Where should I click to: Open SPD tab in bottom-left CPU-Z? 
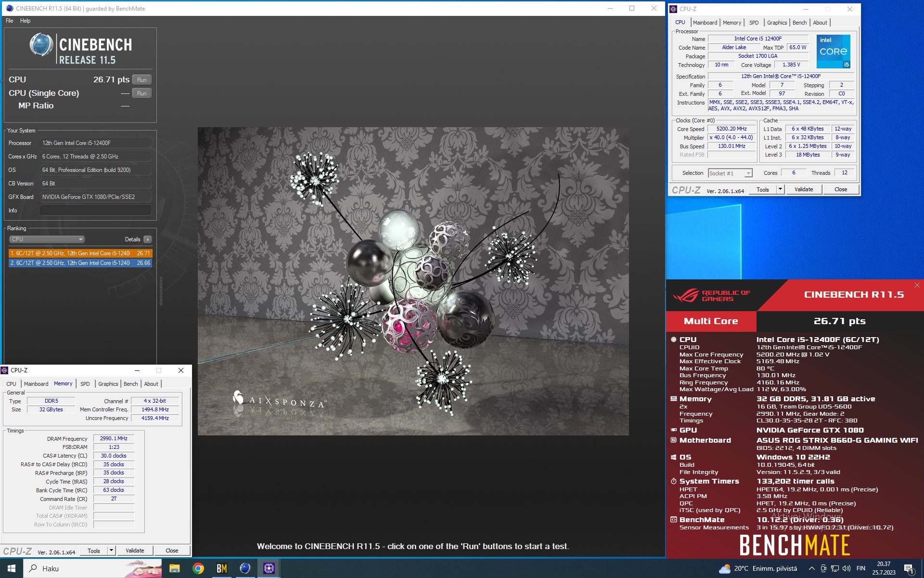85,384
